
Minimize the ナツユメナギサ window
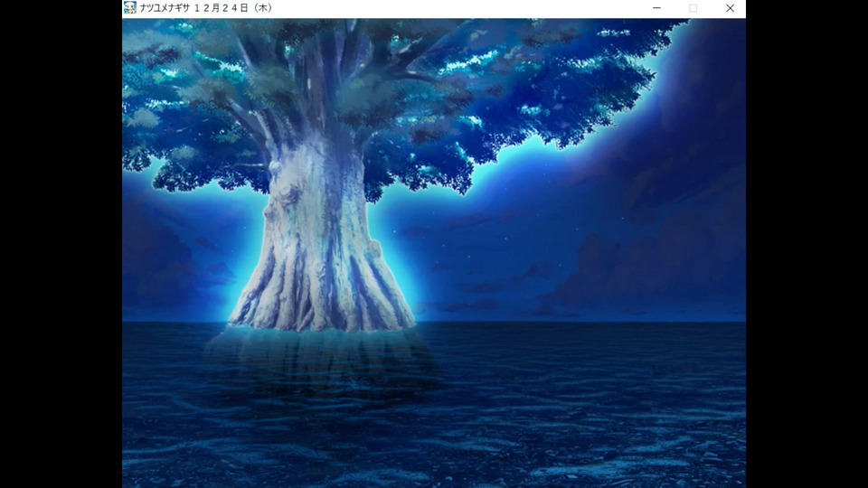656,8
